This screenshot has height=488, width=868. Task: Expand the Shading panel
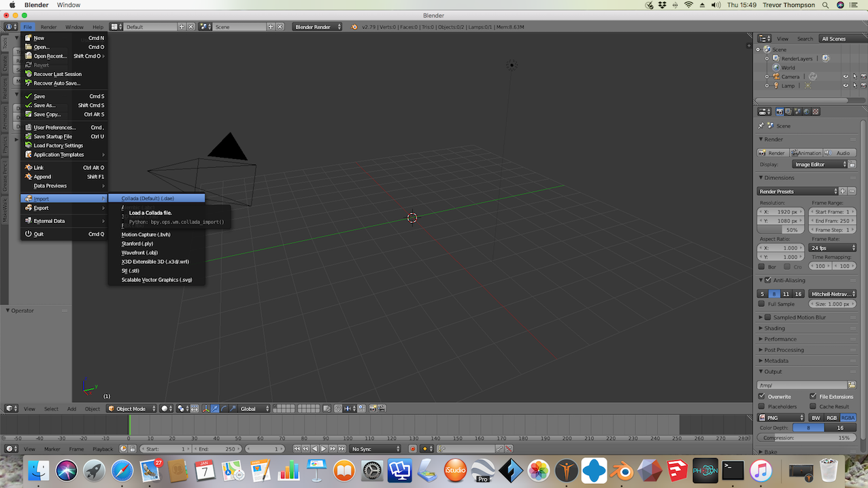(774, 328)
